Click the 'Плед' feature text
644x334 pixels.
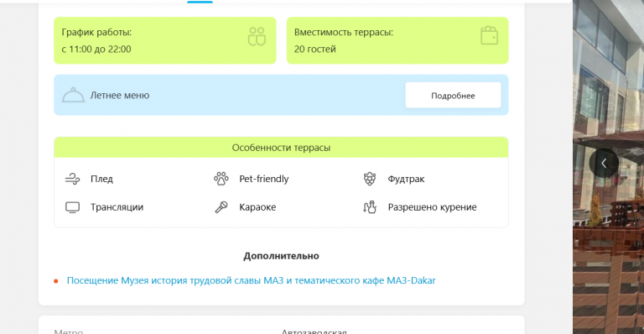point(101,179)
